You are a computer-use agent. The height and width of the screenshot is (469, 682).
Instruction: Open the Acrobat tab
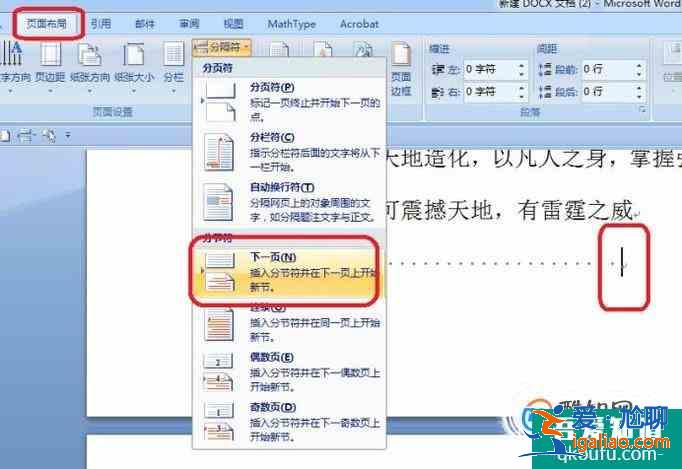(x=359, y=24)
